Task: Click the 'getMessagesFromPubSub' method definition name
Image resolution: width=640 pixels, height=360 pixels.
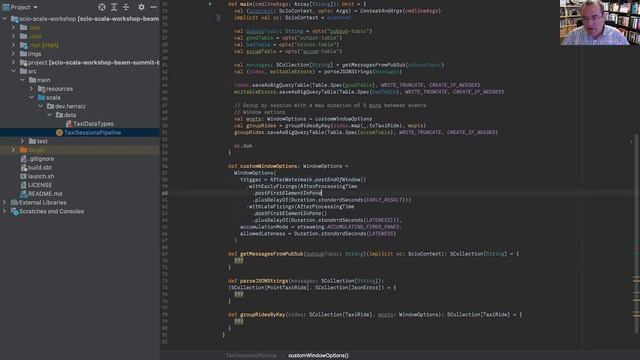Action: (271, 254)
